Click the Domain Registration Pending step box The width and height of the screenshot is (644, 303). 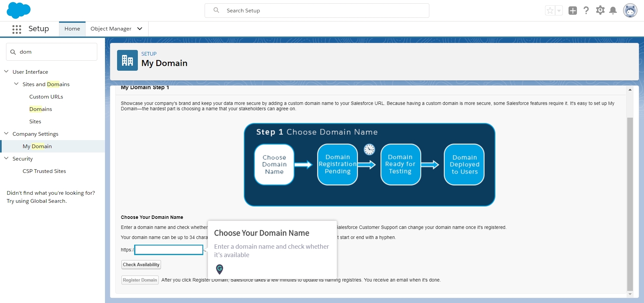337,165
